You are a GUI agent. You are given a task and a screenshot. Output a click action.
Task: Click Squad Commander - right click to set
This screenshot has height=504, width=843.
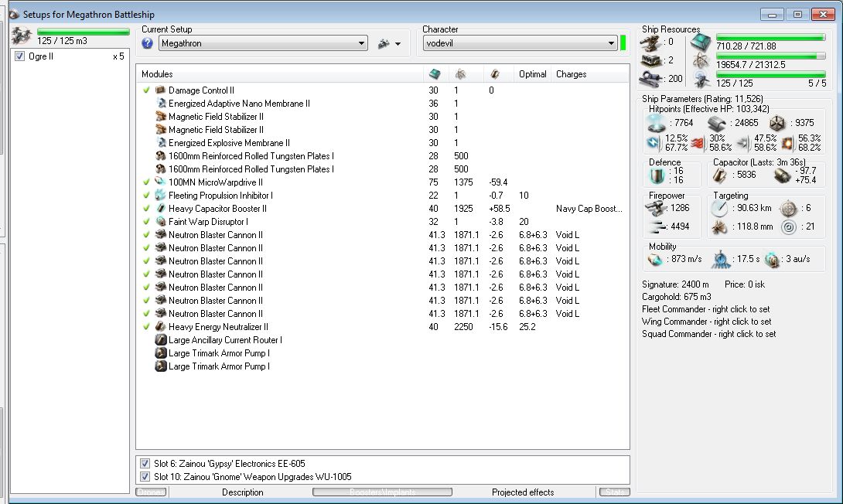pos(708,334)
